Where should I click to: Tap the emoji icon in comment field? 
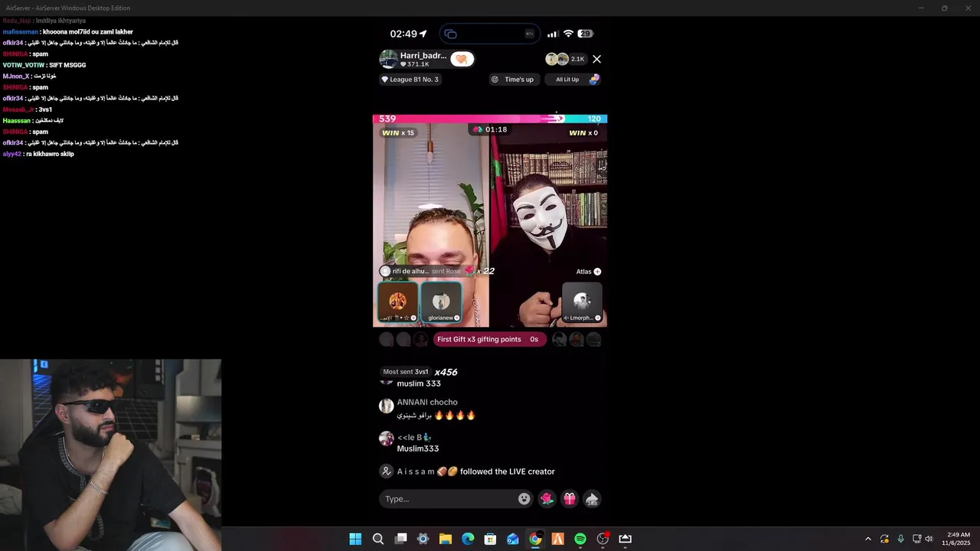(524, 499)
